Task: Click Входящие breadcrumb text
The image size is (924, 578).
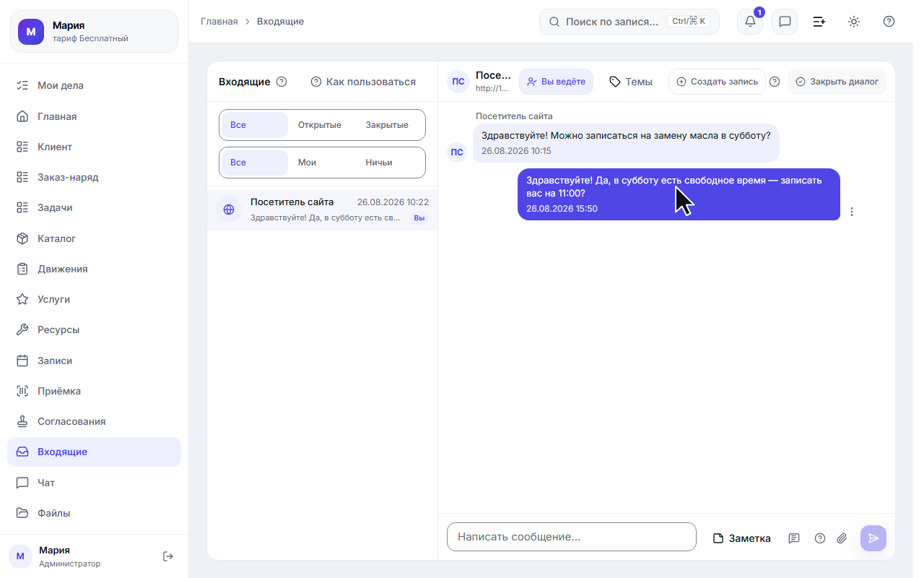Action: [x=280, y=22]
